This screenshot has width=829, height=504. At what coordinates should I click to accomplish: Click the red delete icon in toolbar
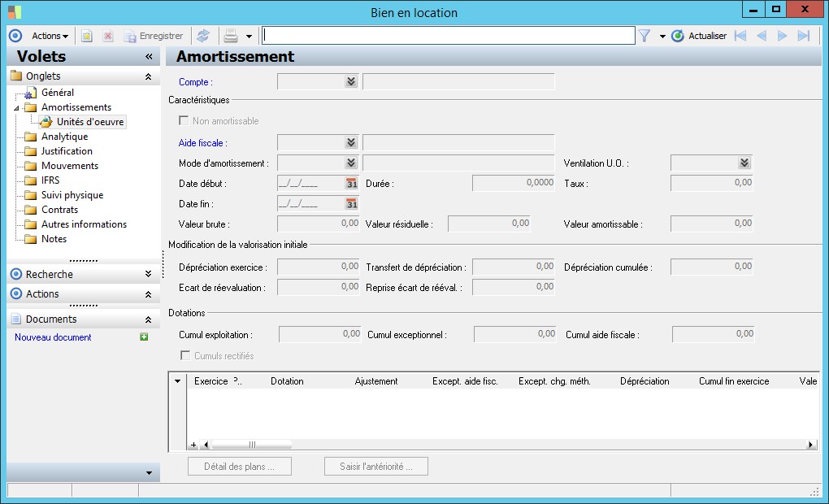click(x=107, y=36)
